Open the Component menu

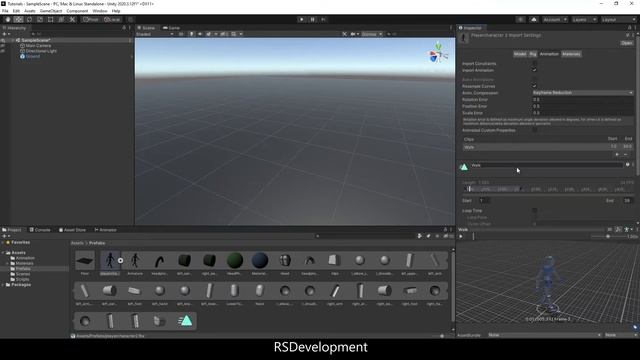77,11
